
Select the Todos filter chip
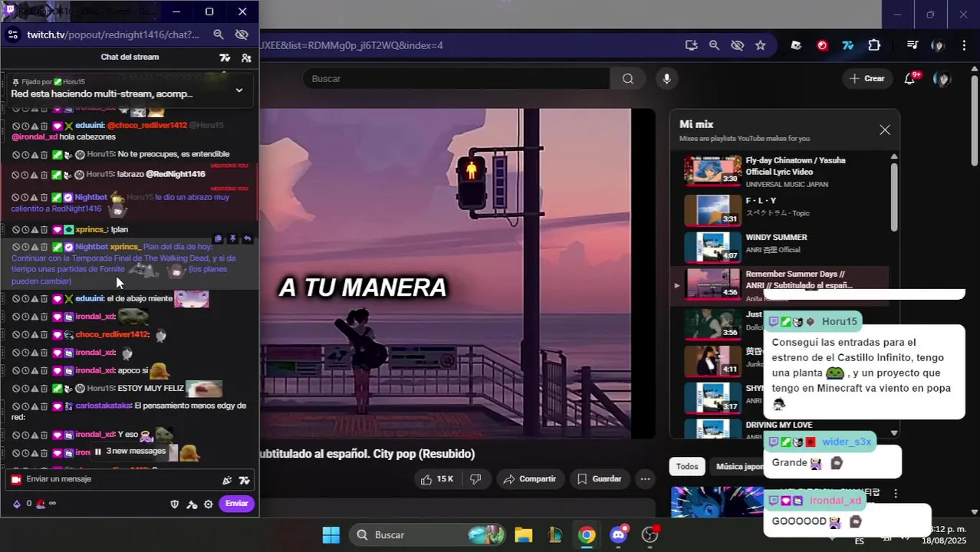tap(687, 466)
